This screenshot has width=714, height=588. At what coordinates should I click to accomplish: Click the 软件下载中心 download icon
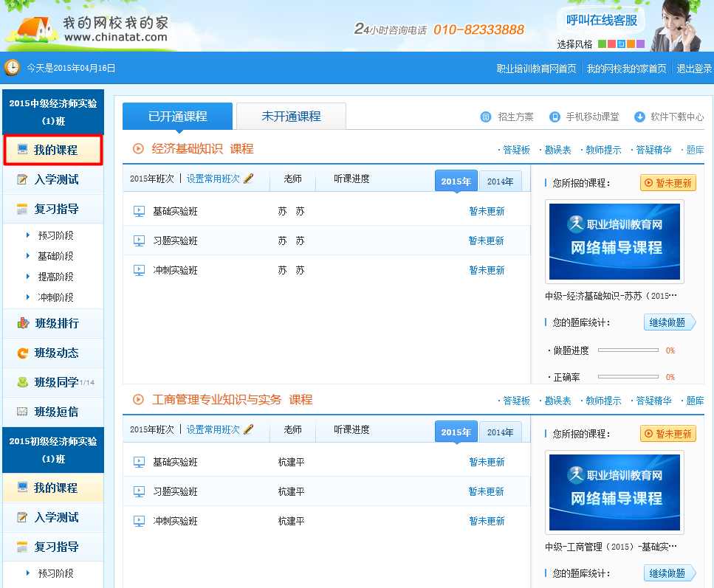coord(639,117)
